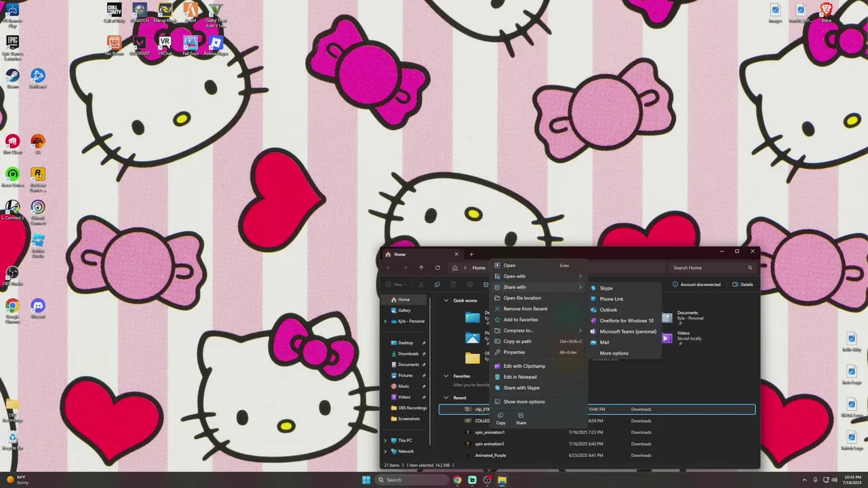
Task: Select the Rockstar Games Launcher icon
Action: click(x=38, y=180)
